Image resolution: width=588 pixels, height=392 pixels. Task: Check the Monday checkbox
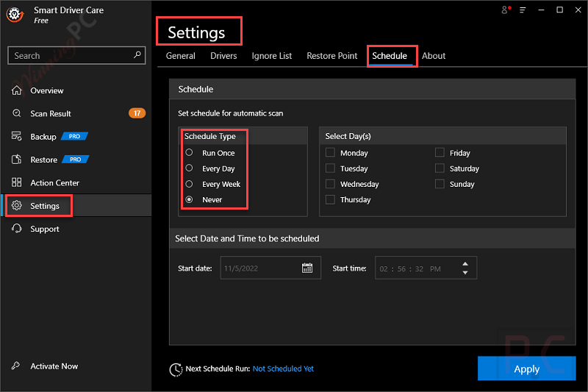(331, 153)
